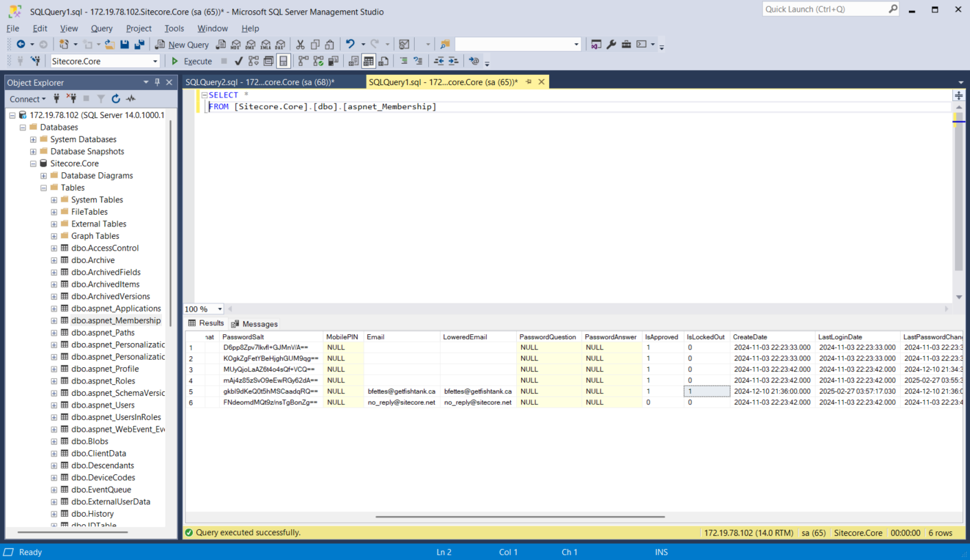Collapse the Tables folder node

[x=44, y=187]
